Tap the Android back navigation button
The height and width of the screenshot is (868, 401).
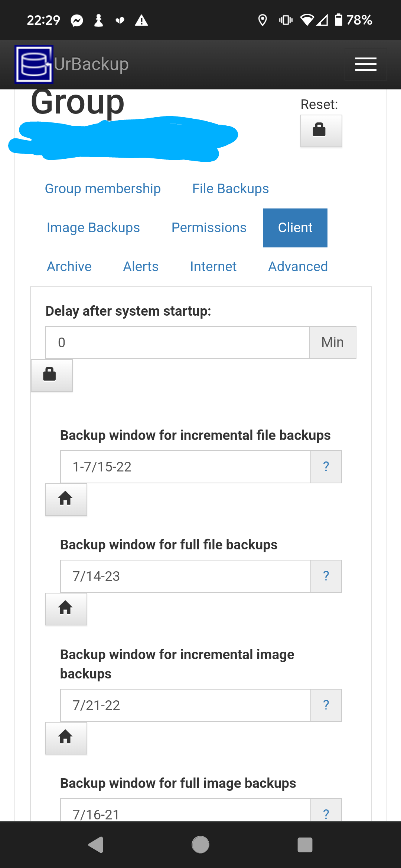click(x=96, y=845)
